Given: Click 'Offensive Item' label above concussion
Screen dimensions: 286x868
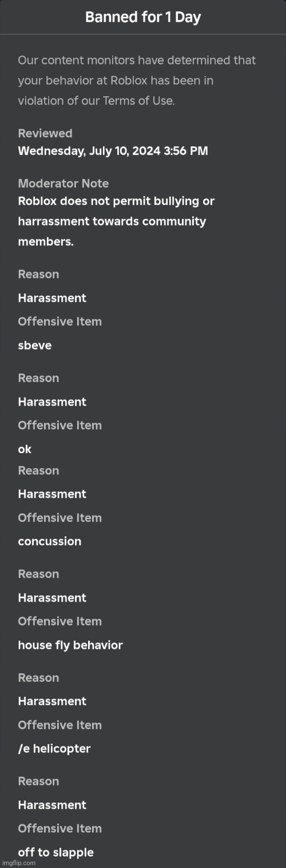Looking at the screenshot, I should pos(59,518).
